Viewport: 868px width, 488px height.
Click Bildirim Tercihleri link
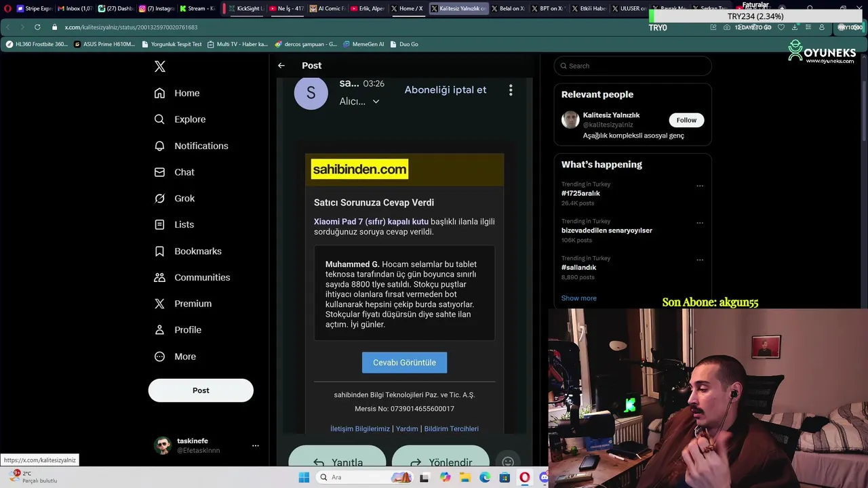(x=451, y=429)
